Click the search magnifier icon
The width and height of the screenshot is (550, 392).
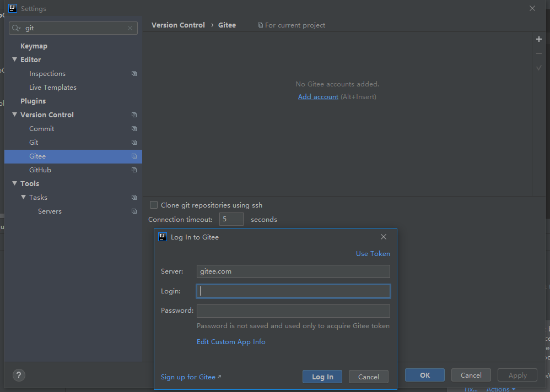pyautogui.click(x=16, y=28)
